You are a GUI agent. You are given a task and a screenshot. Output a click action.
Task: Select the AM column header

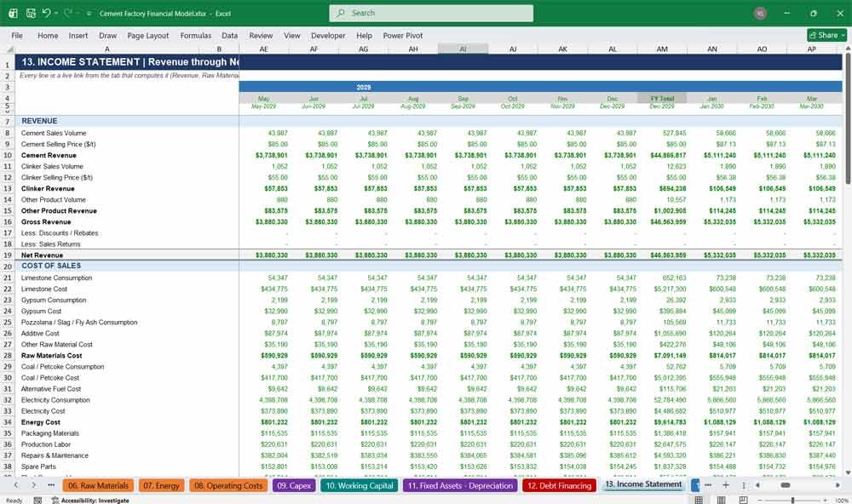(x=662, y=49)
